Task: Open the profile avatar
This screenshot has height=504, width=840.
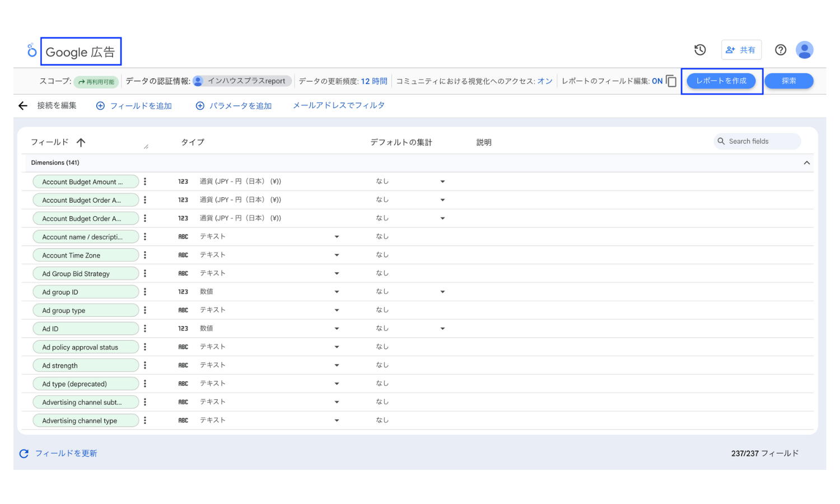Action: click(x=805, y=50)
